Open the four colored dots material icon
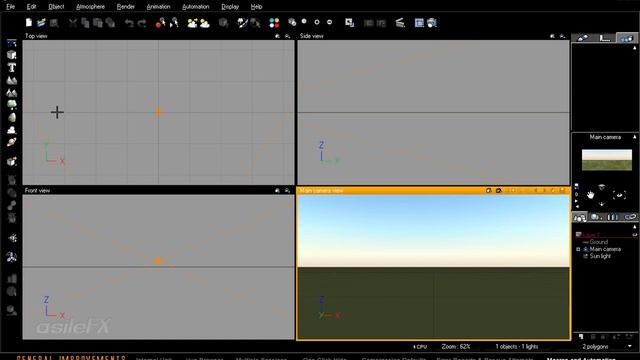The width and height of the screenshot is (640, 360). [x=274, y=23]
